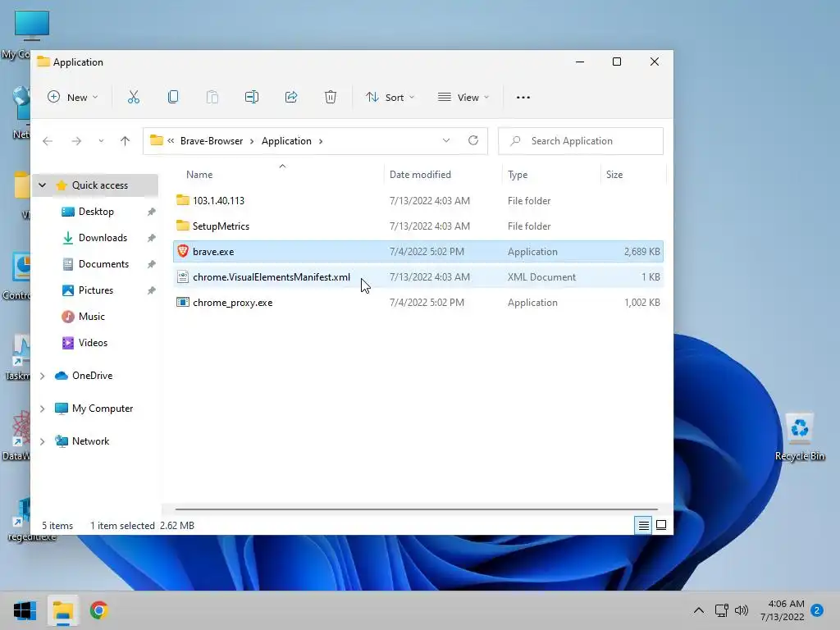The image size is (840, 630).
Task: Go up one folder level arrow
Action: [x=125, y=141]
